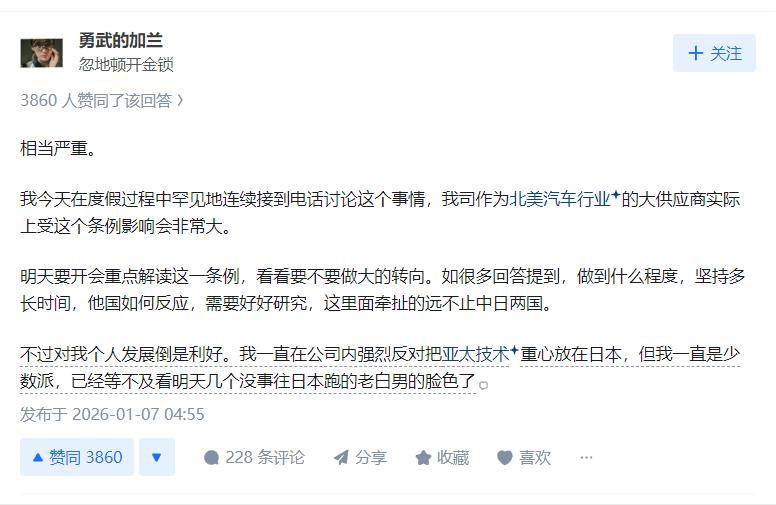Click the 关注 follow button
The height and width of the screenshot is (505, 776).
(714, 53)
